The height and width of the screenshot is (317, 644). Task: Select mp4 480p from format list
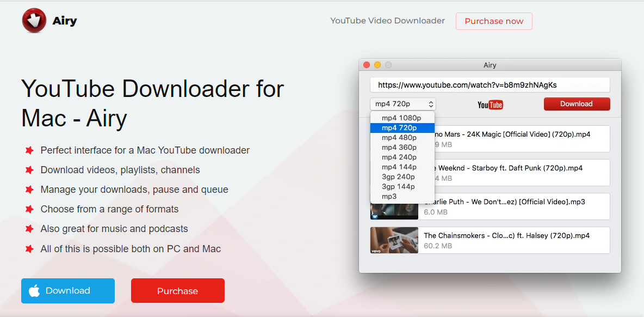(x=402, y=138)
